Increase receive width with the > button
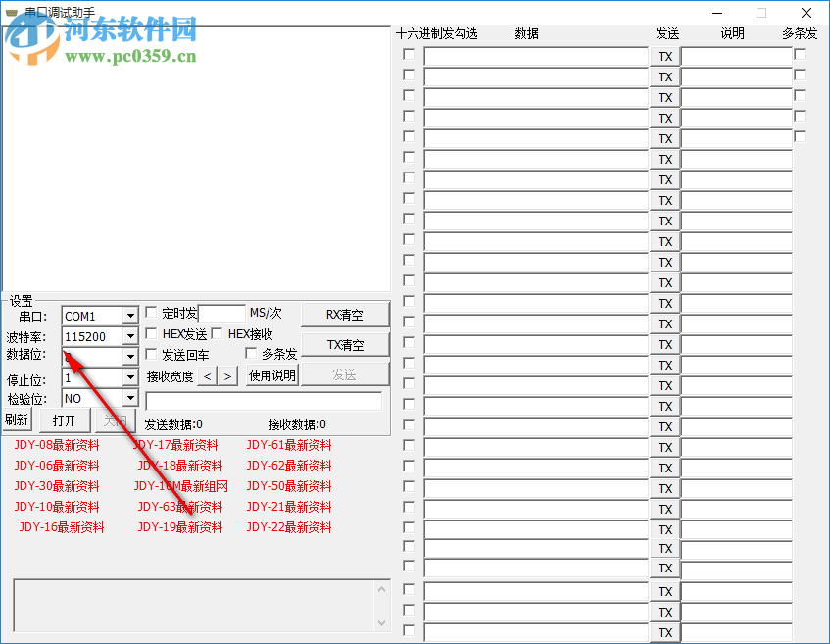This screenshot has height=644, width=830. [227, 376]
